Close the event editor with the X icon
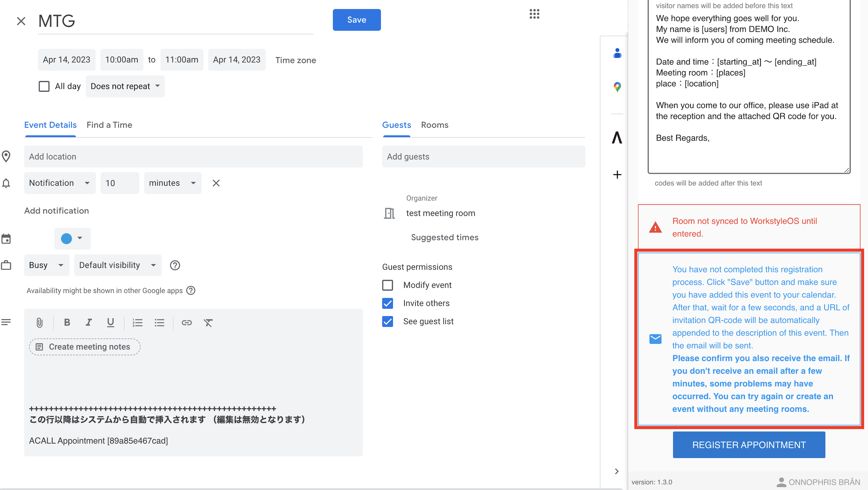This screenshot has width=868, height=490. tap(21, 21)
